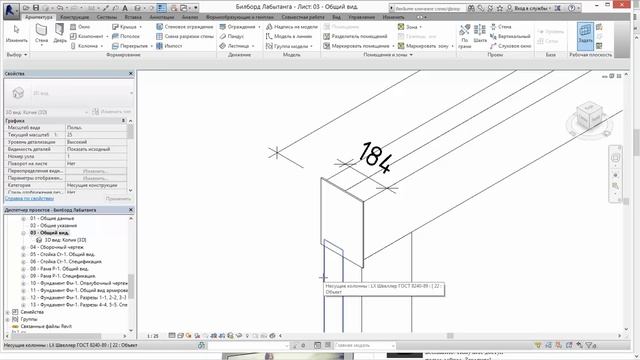Choose the Слуховое окно (Dormer) tool
Viewport: 640px width, 360px height.
510,46
